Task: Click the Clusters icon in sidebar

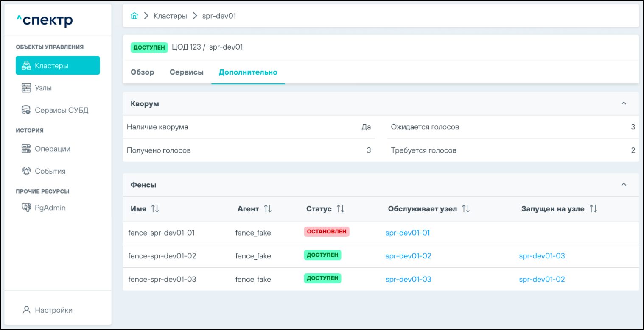Action: point(26,66)
